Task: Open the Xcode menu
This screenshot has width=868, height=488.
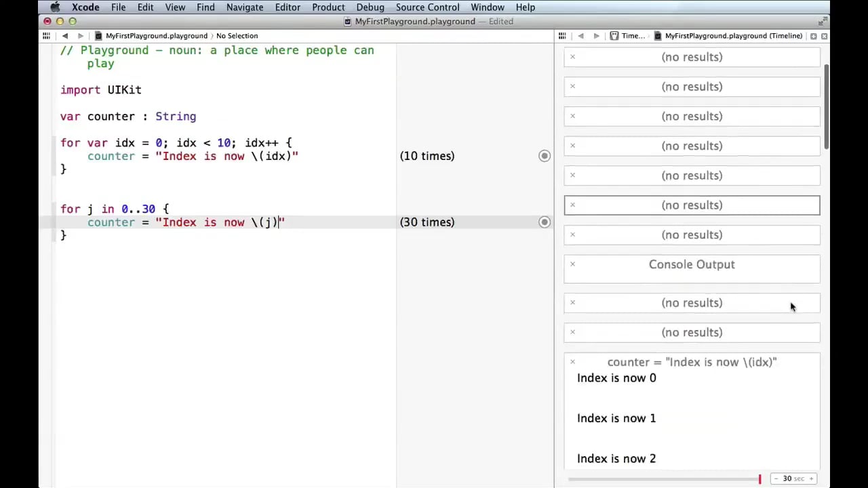Action: click(x=85, y=7)
